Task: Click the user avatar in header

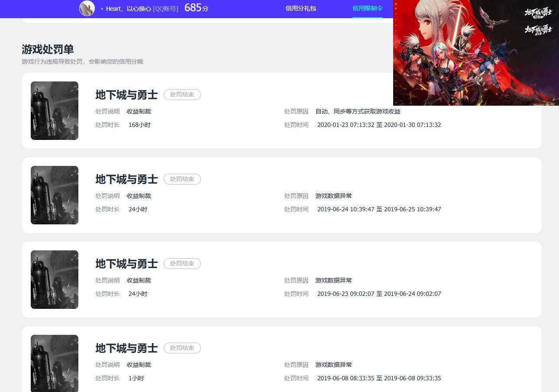Action: [x=87, y=8]
